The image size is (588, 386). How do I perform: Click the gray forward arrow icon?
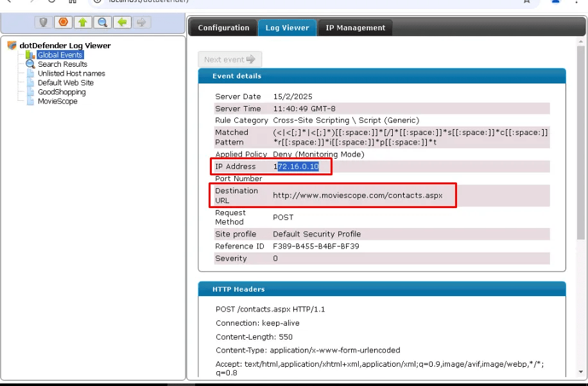(x=141, y=22)
